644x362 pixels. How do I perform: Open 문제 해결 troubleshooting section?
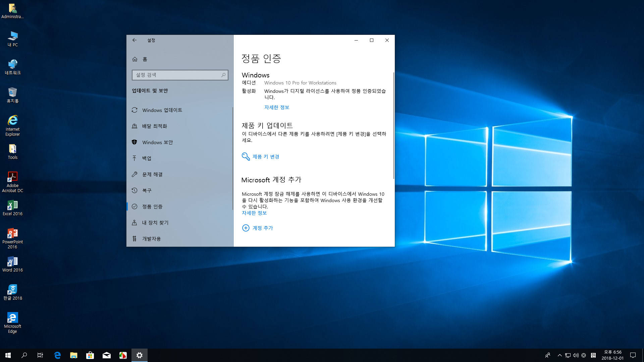[x=180, y=174]
